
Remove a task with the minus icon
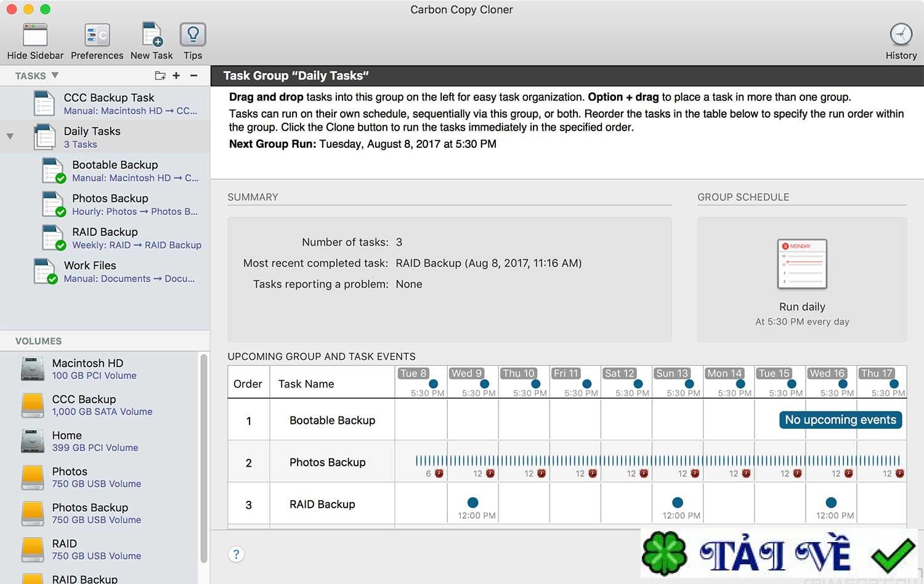(193, 76)
